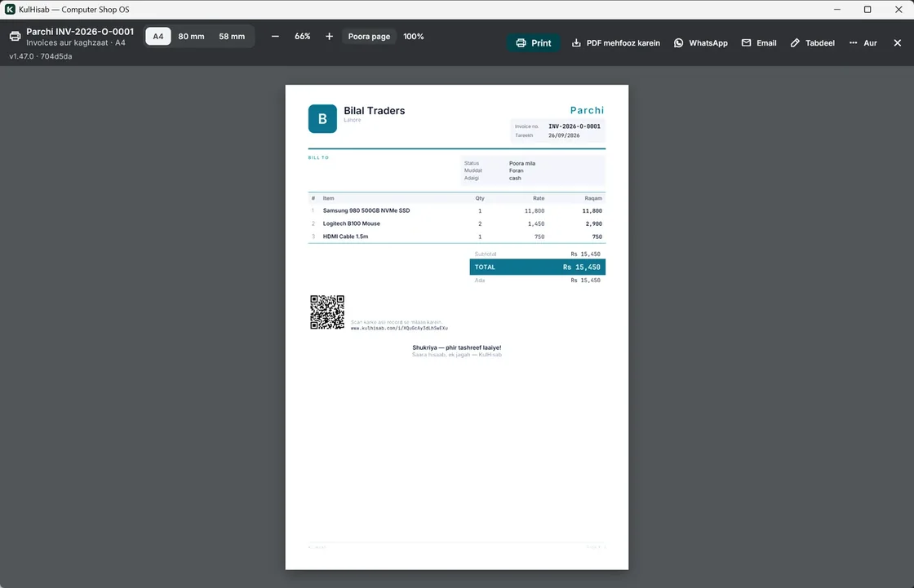Switch to 80 mm receipt size
The width and height of the screenshot is (914, 588).
191,36
